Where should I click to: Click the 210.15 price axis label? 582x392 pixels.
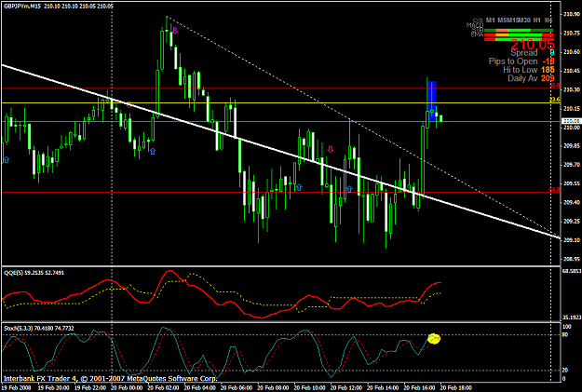click(x=571, y=108)
